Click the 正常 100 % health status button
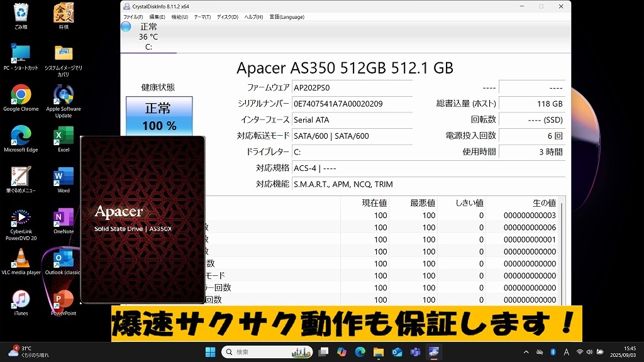Viewport: 644px width, 362px height. [159, 116]
